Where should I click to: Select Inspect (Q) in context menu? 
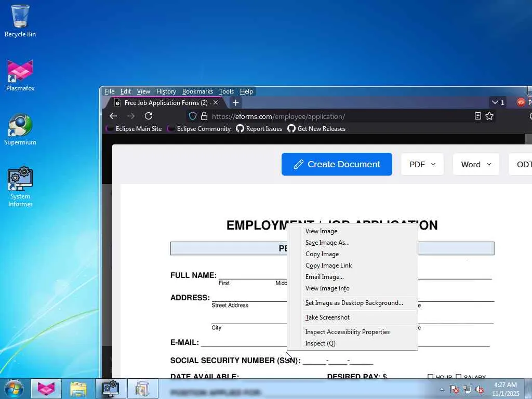(352, 343)
